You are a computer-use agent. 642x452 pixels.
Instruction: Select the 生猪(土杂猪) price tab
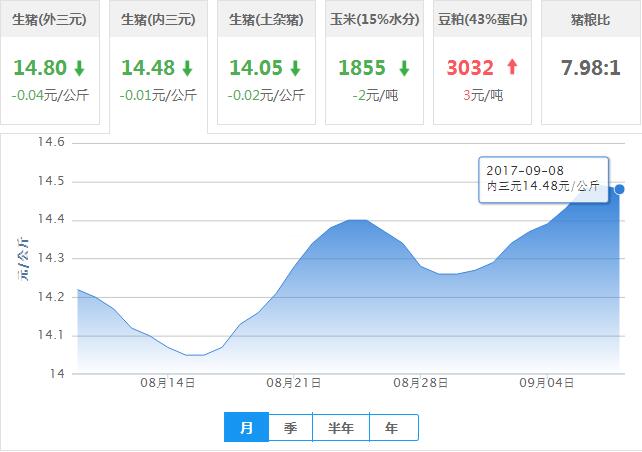(x=266, y=62)
